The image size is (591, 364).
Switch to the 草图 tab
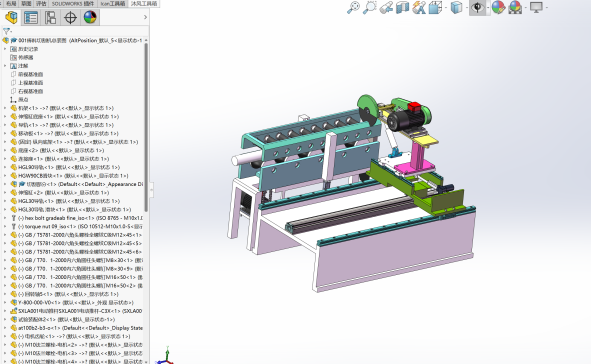coord(26,3)
